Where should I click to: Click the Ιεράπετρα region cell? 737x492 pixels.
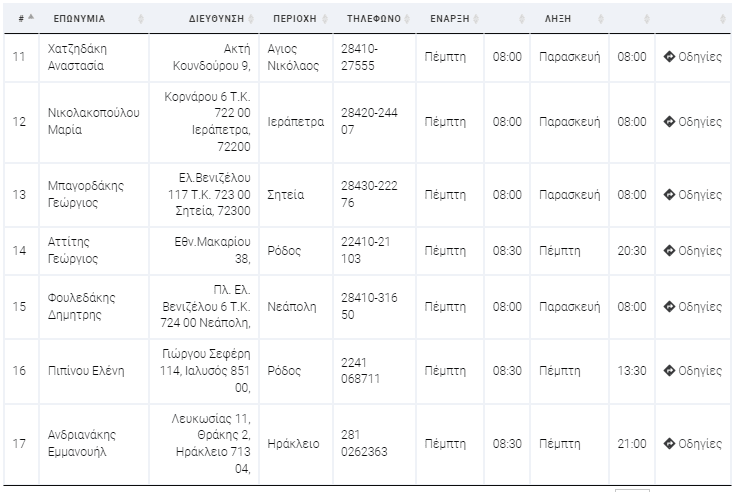tap(296, 122)
